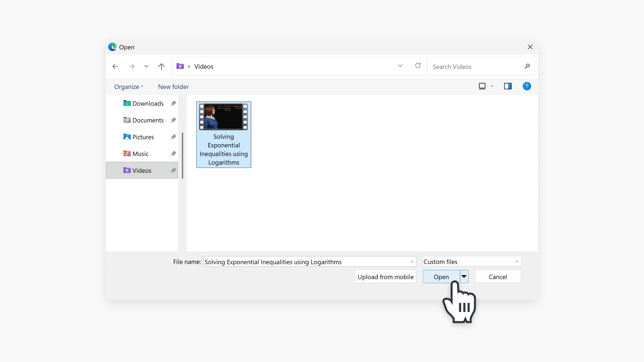Show the preview pane
Viewport: 644px width, 362px height.
pyautogui.click(x=508, y=86)
